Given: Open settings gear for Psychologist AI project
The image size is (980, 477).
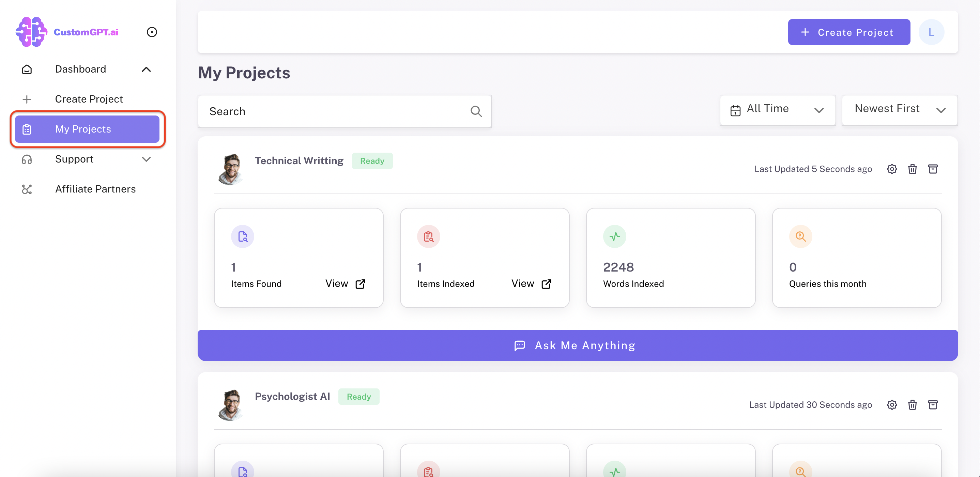Looking at the screenshot, I should (892, 405).
